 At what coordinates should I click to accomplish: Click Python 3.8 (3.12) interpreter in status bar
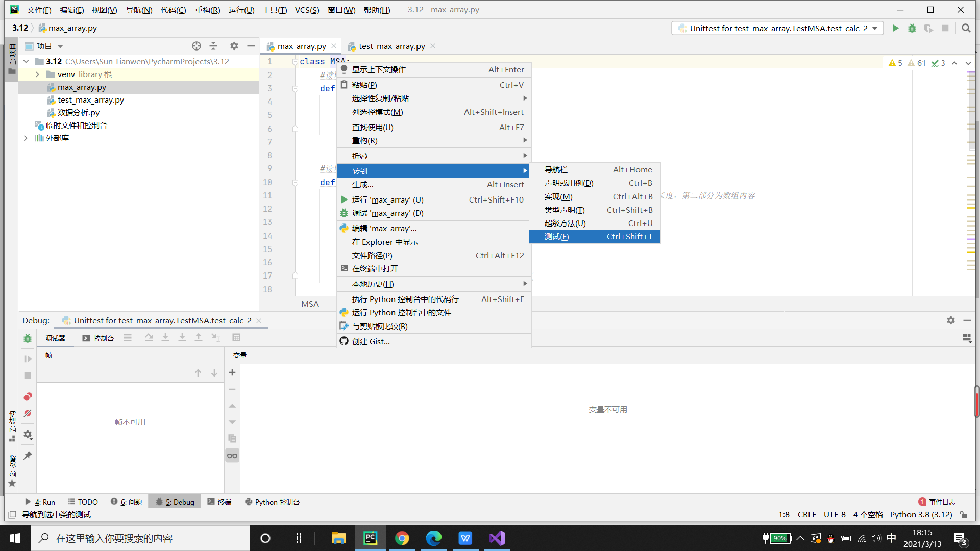tap(921, 515)
